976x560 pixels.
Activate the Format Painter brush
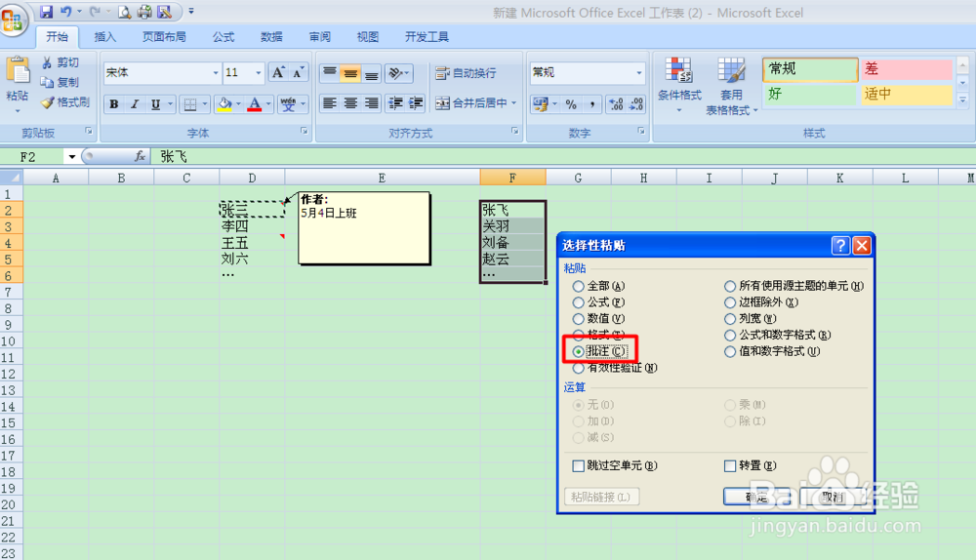(48, 102)
